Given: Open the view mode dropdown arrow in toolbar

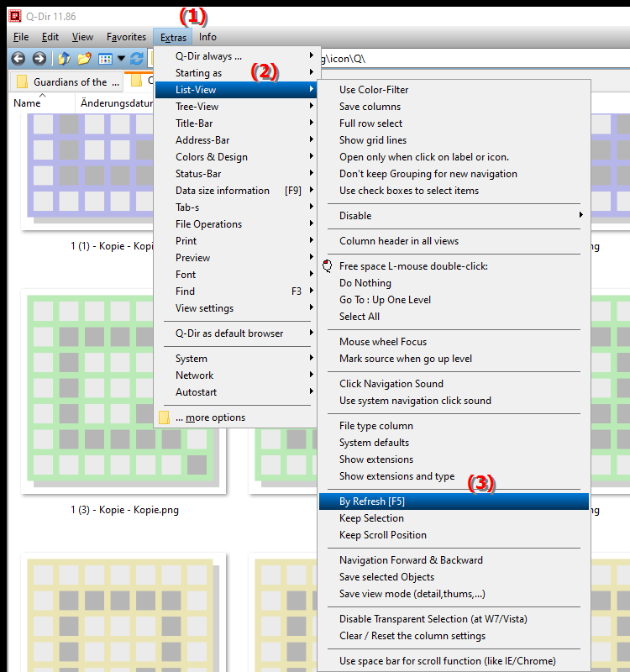Looking at the screenshot, I should pos(121,58).
